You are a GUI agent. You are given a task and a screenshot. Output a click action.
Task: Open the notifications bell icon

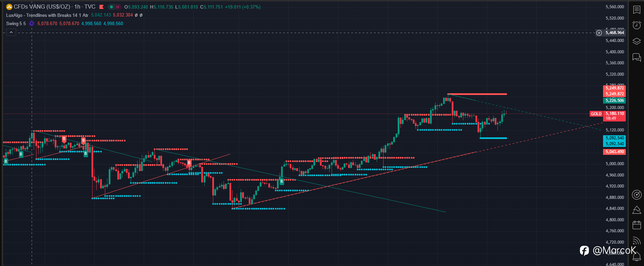[636, 256]
